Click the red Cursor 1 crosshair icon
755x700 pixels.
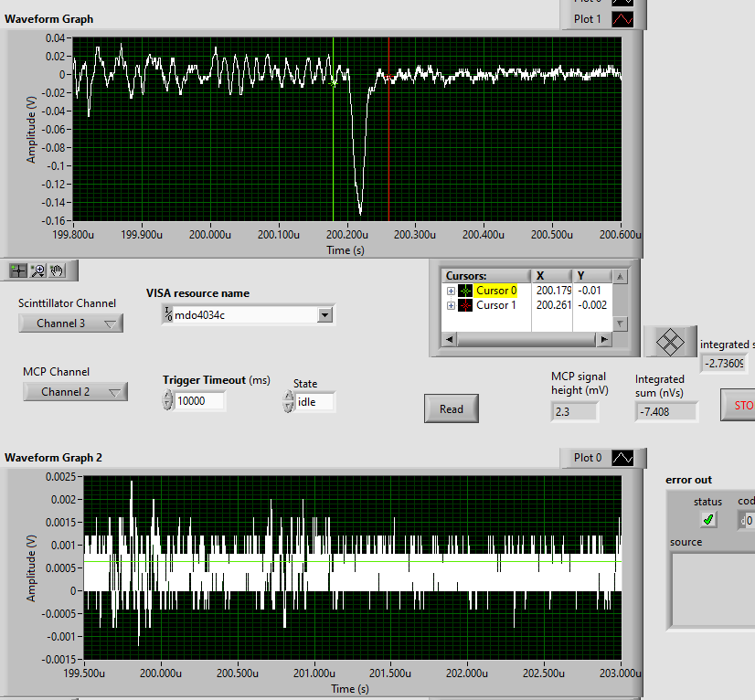tap(465, 305)
